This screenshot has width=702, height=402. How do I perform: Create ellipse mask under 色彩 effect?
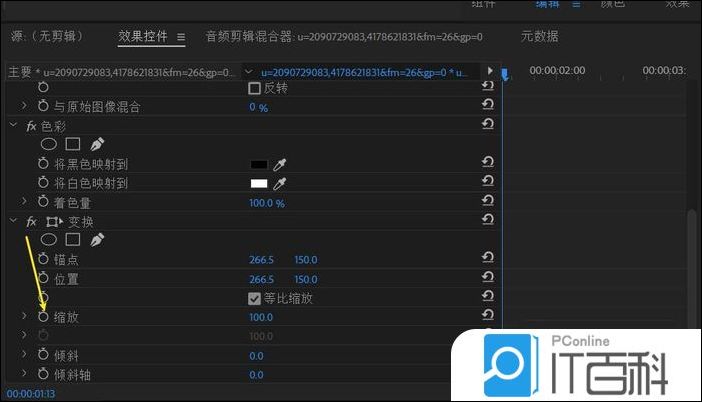(x=49, y=144)
